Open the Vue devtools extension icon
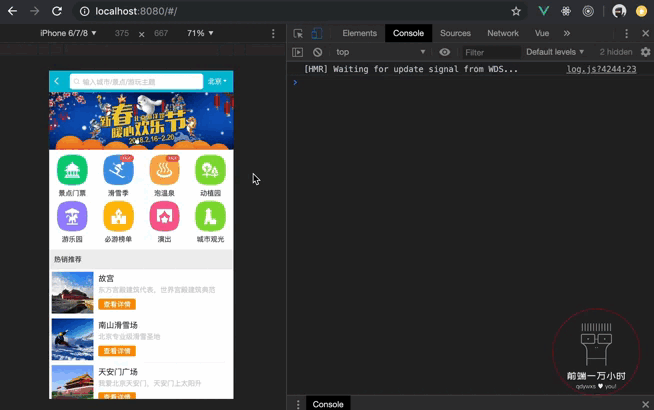This screenshot has height=410, width=654. coord(543,11)
